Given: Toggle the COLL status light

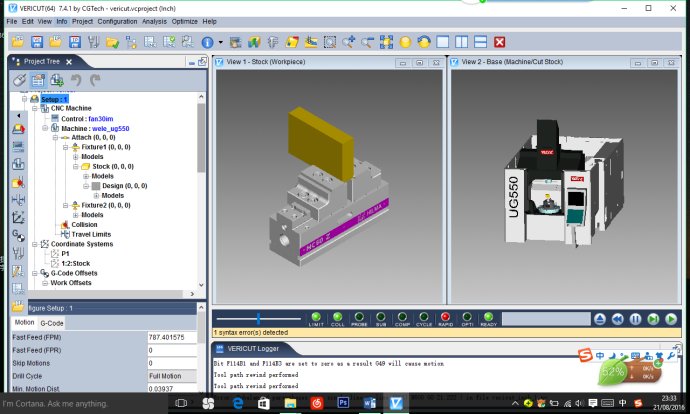Looking at the screenshot, I should (338, 319).
